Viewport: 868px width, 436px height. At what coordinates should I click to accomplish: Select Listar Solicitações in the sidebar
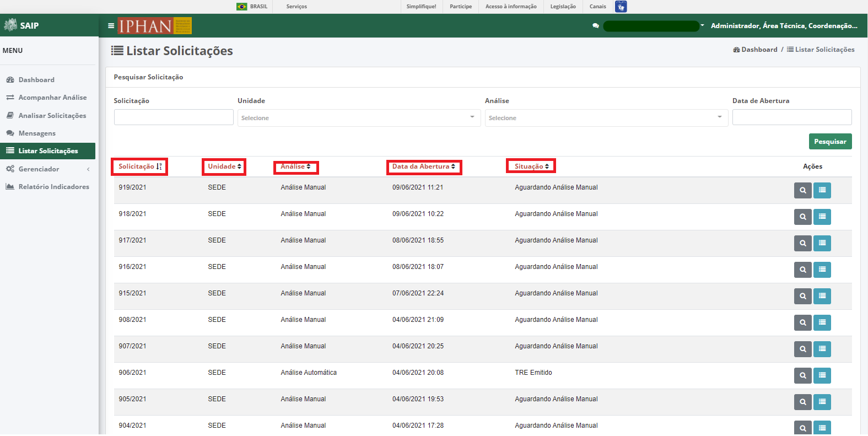pos(47,151)
